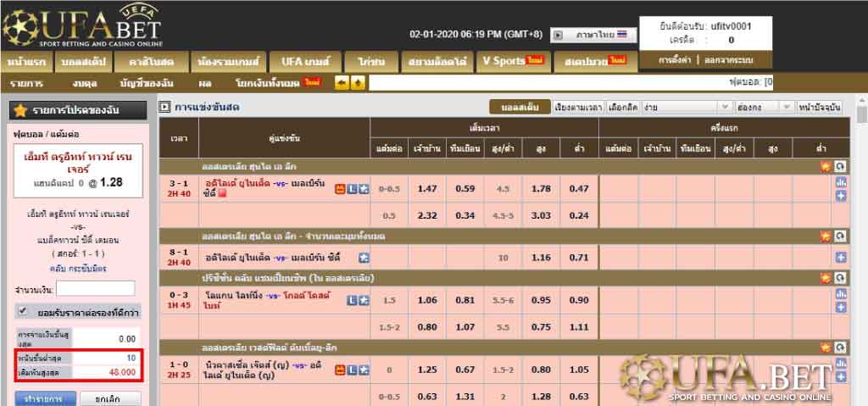Open the UFA เกมส์ tab

click(x=305, y=62)
